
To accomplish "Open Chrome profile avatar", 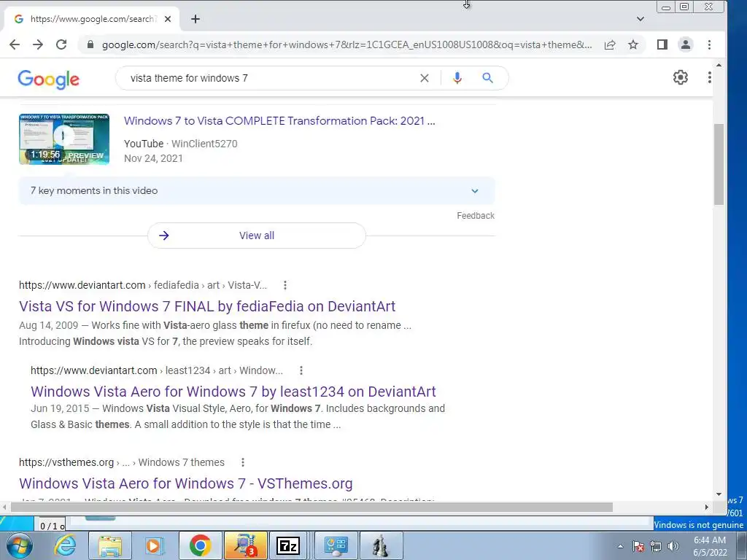I will 686,44.
